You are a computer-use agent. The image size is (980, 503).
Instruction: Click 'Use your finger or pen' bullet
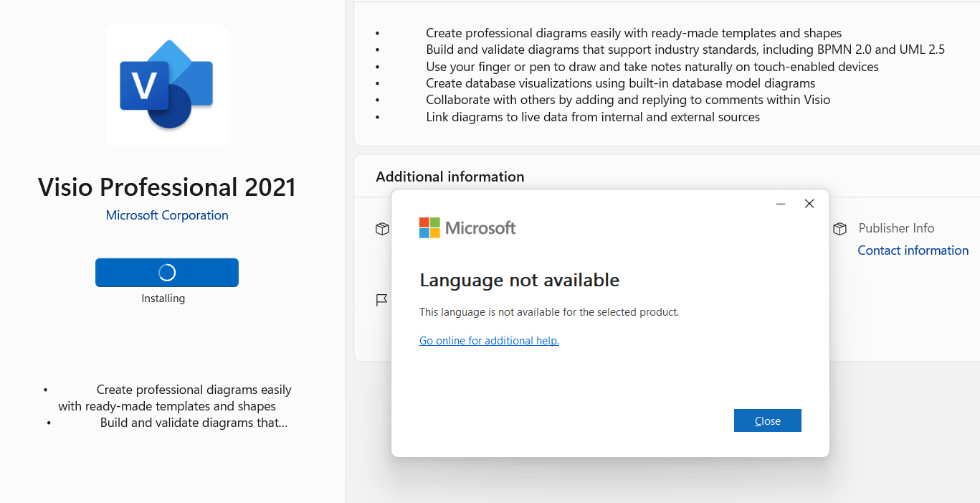pos(652,67)
